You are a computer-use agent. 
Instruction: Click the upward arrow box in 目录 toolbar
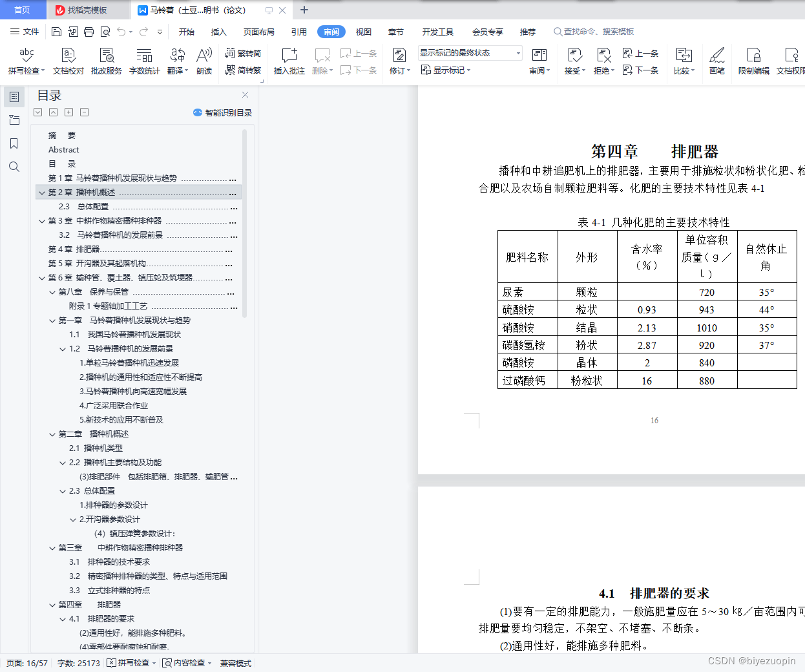(x=53, y=112)
